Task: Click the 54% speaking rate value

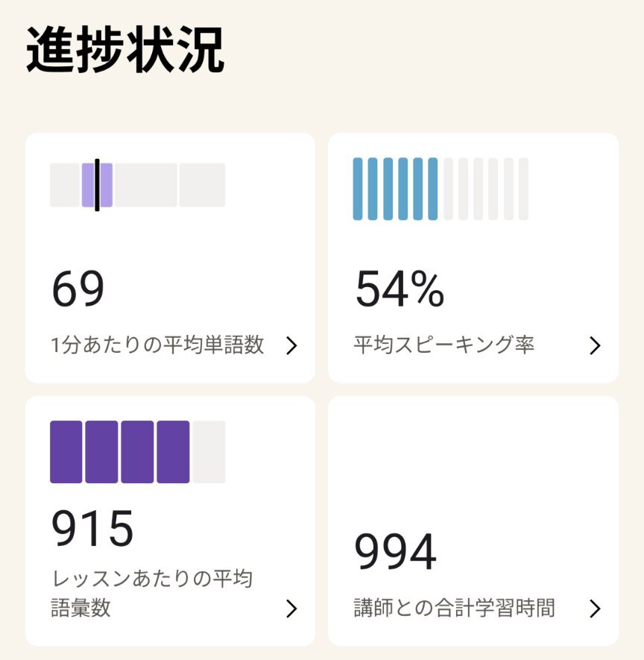Action: click(400, 289)
